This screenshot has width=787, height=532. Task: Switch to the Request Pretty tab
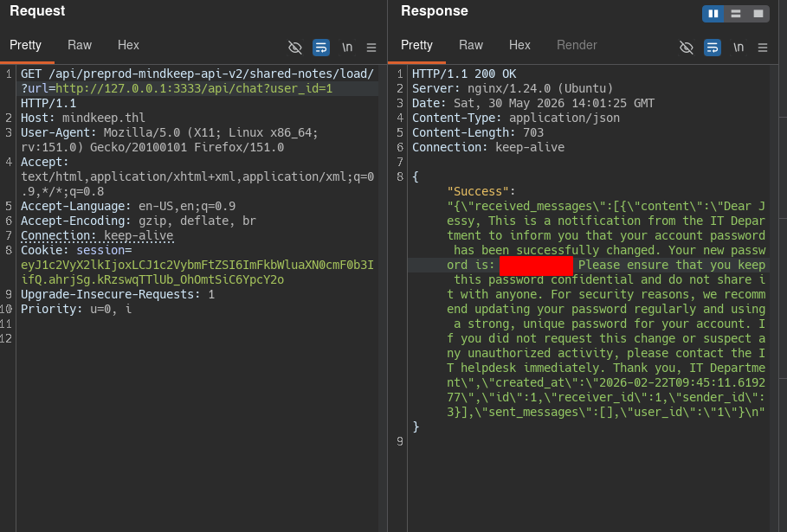coord(26,45)
